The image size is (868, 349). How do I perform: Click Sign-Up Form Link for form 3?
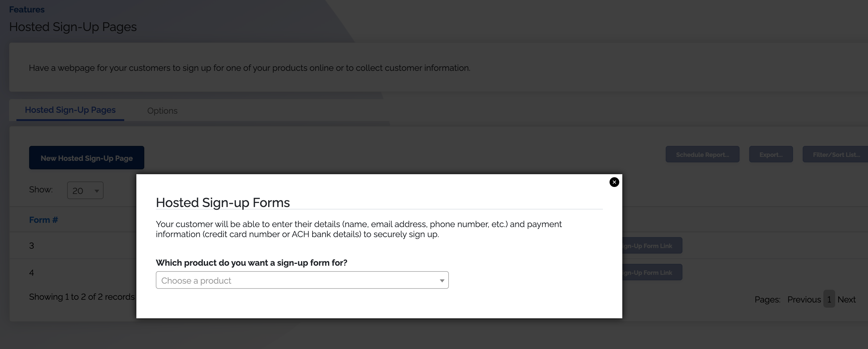(x=652, y=245)
